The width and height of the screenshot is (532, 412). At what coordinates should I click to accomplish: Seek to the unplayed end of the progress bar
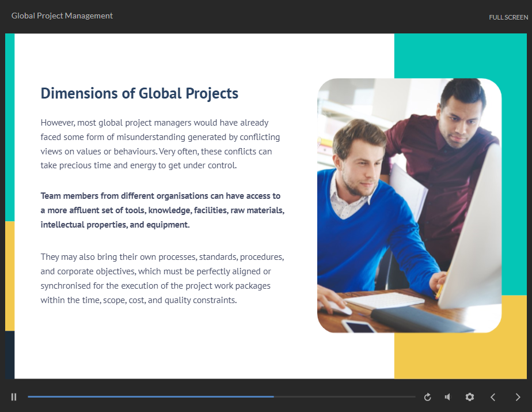click(345, 396)
